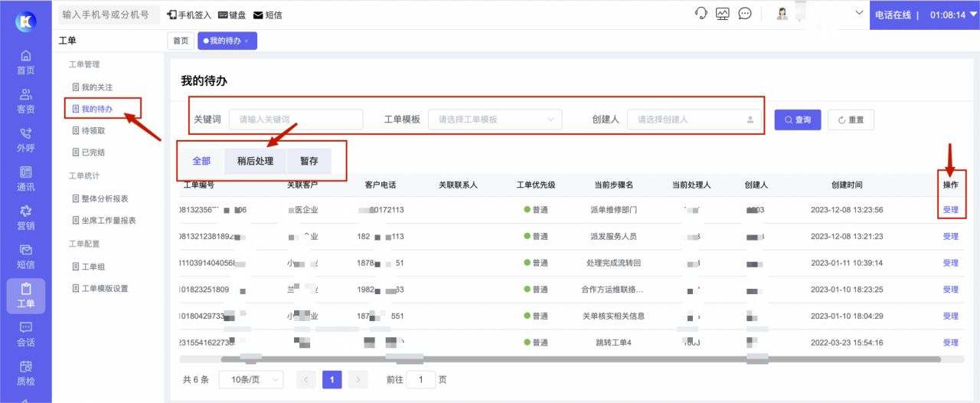Click the headset support icon
980x403 pixels.
pos(701,14)
